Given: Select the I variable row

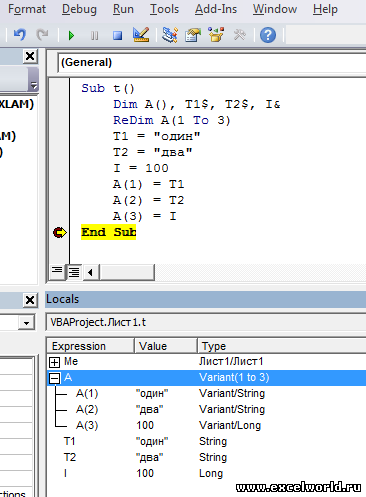Looking at the screenshot, I should click(x=206, y=474).
